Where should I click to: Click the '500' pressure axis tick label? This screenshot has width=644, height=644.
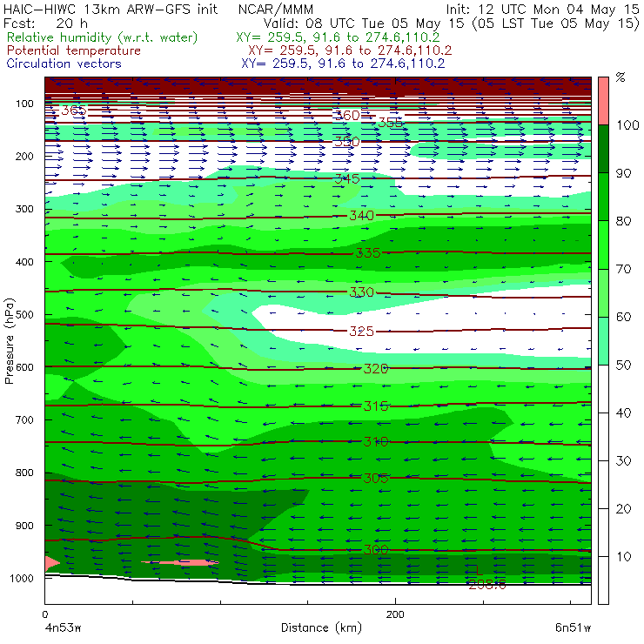[24, 315]
